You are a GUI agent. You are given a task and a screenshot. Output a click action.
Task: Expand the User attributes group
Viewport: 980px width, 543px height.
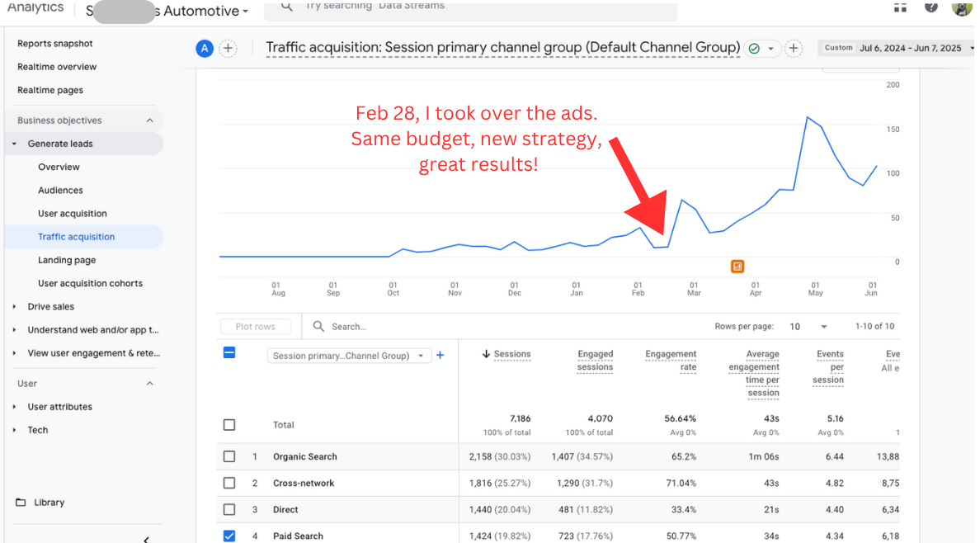[x=14, y=407]
